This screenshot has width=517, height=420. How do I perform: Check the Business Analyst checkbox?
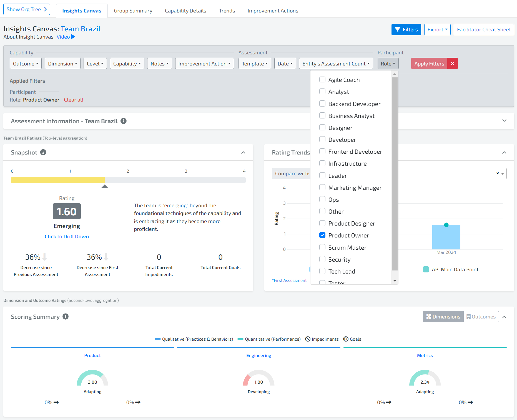tap(322, 116)
